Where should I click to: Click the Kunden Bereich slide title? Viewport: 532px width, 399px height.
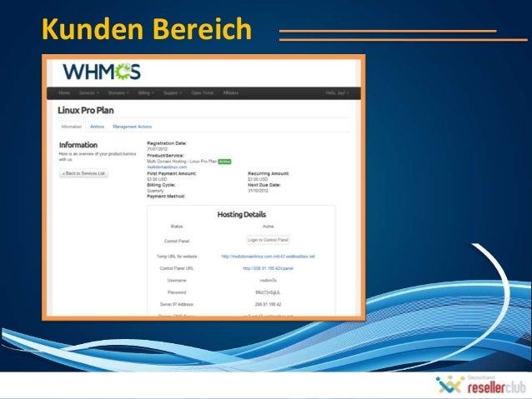147,29
